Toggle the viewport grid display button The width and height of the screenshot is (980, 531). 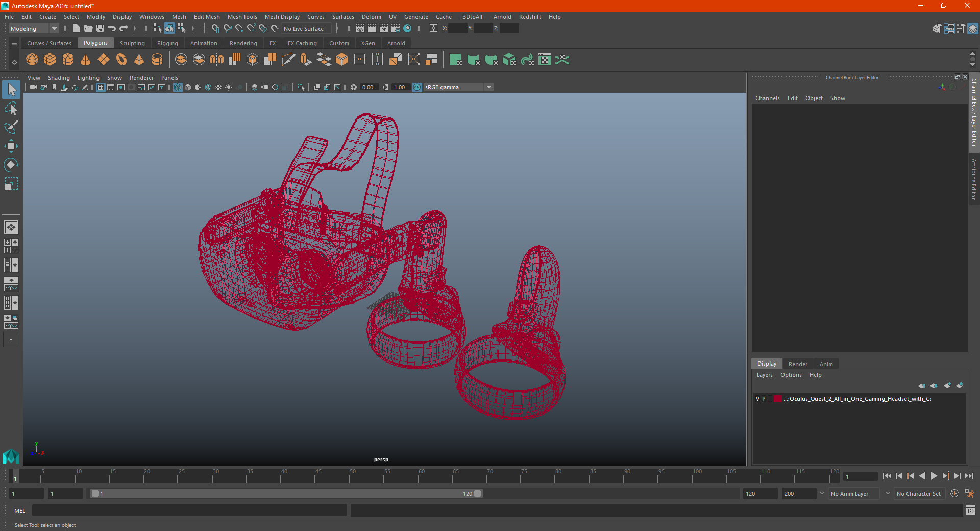click(101, 87)
